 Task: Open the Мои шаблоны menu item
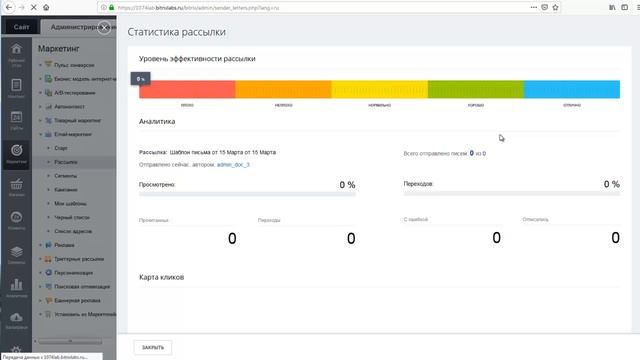[x=70, y=203]
